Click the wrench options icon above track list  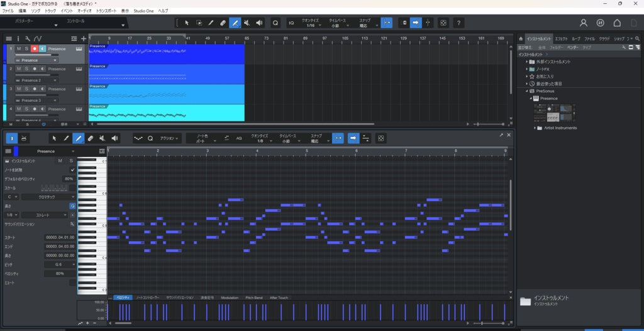28,38
